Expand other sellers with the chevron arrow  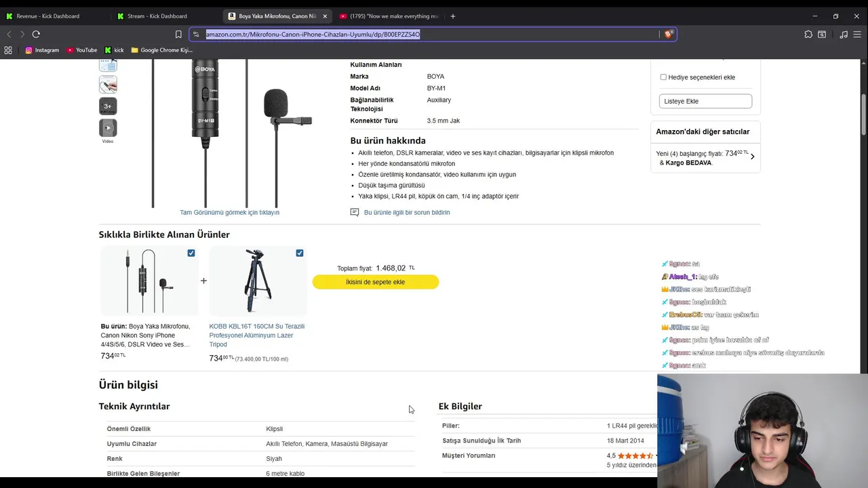tap(752, 157)
